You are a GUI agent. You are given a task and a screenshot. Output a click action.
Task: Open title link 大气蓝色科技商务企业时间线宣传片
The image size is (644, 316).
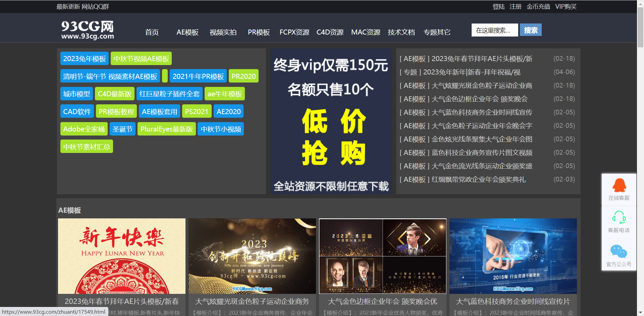(513, 302)
